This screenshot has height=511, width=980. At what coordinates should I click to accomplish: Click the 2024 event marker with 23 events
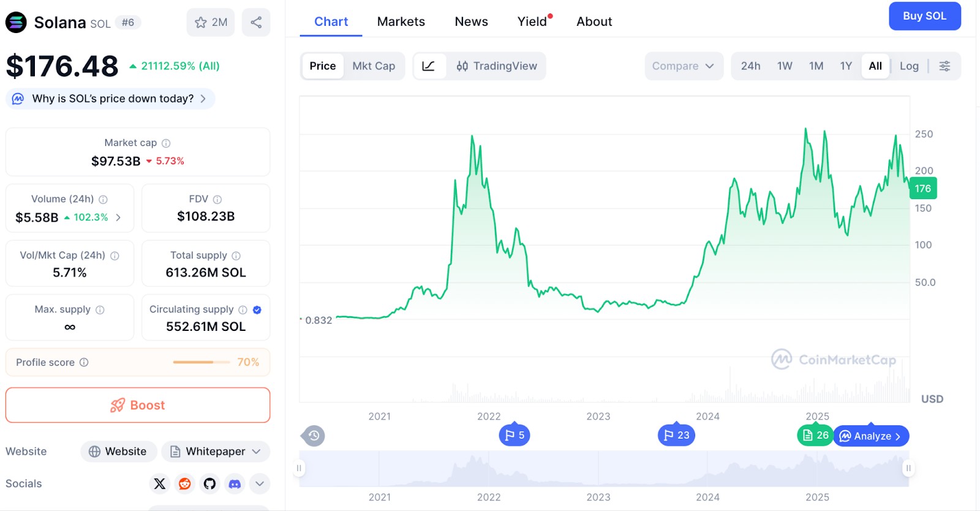tap(676, 435)
